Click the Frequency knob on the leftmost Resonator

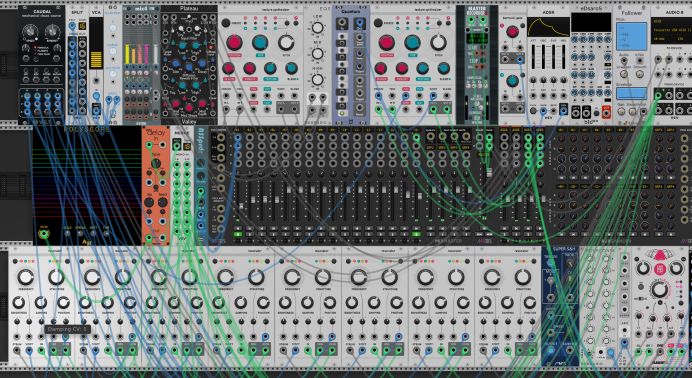point(25,277)
